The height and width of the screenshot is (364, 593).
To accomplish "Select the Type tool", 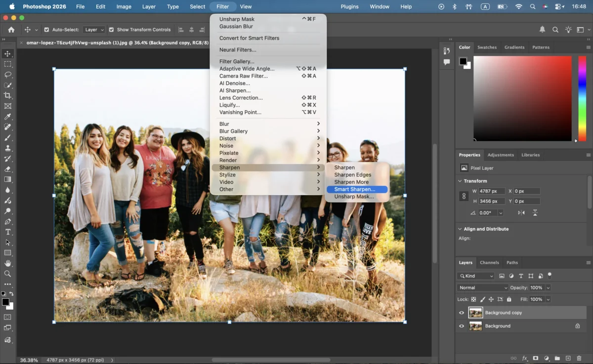I will tap(9, 230).
